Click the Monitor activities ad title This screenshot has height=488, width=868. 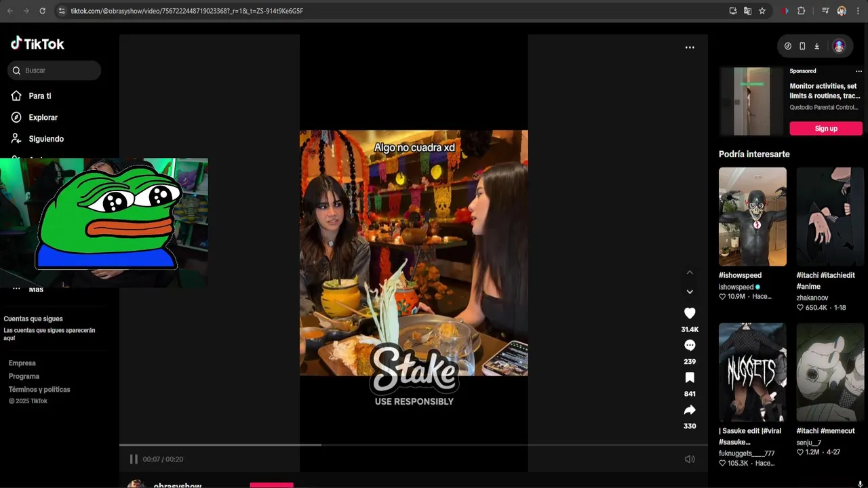pos(825,91)
